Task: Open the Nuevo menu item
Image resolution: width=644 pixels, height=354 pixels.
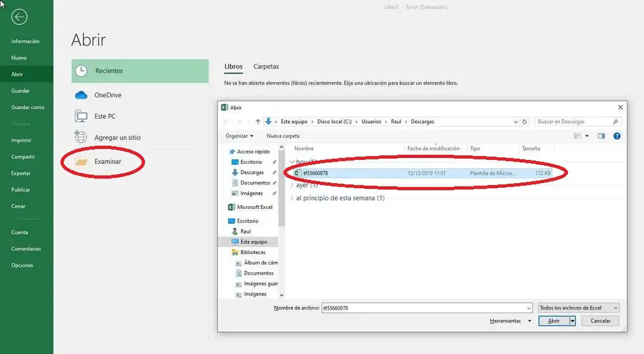Action: click(x=19, y=58)
